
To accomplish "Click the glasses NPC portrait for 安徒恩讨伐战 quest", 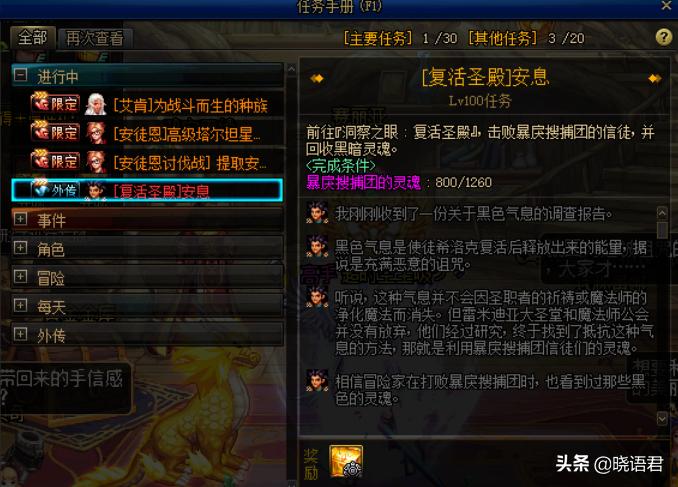I will [x=96, y=162].
